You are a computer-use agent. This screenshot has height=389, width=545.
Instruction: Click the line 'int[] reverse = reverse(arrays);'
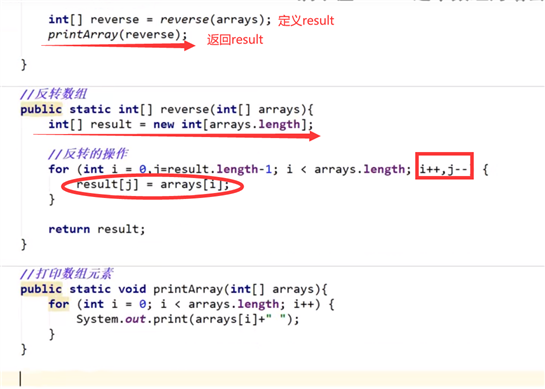(160, 19)
